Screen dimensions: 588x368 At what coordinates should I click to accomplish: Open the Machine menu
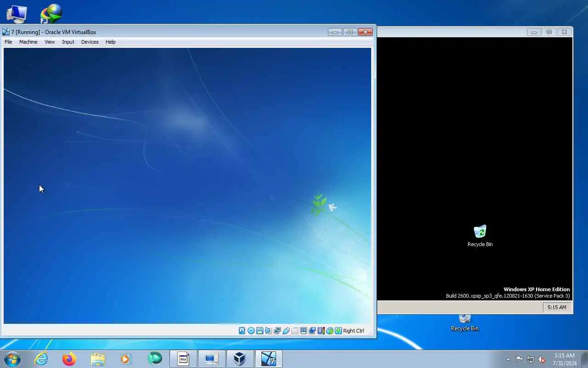pyautogui.click(x=28, y=42)
